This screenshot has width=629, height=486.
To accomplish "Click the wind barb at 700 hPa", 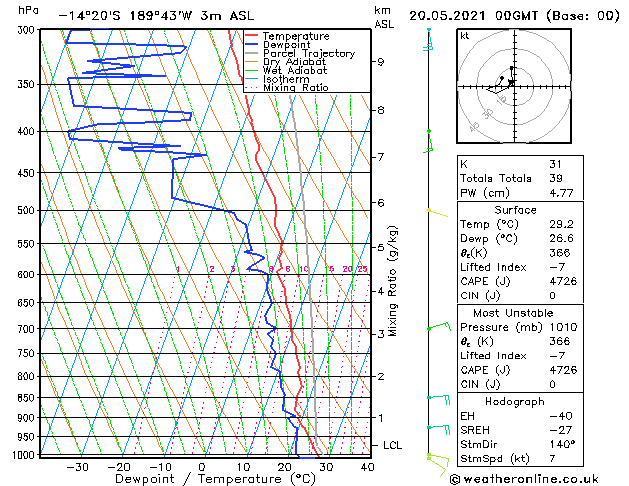I will click(439, 326).
